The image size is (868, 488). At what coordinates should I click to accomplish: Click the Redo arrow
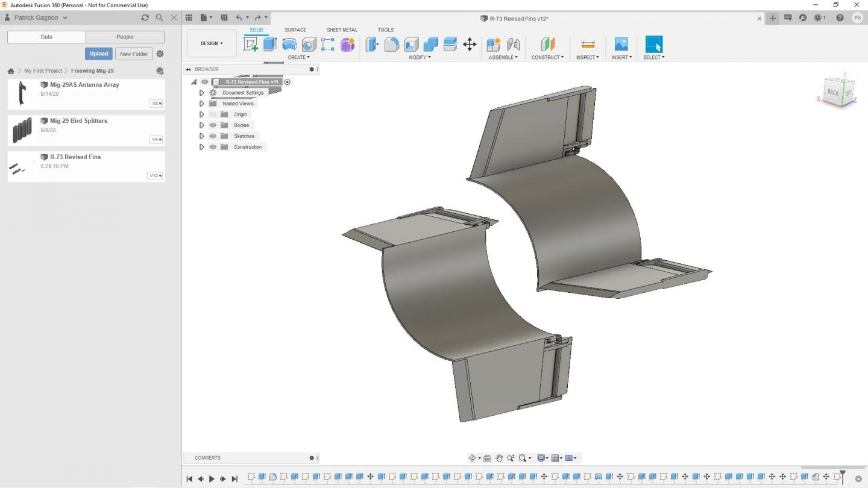point(258,18)
